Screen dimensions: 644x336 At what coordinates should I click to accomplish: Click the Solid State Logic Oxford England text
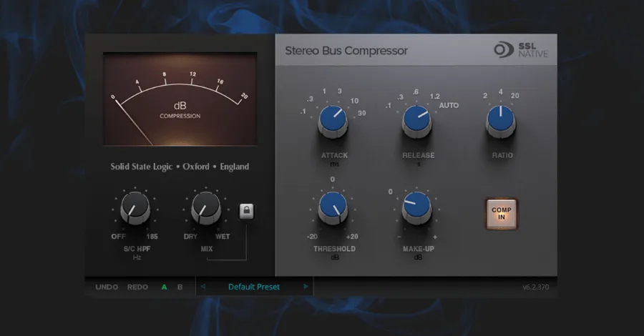[180, 167]
